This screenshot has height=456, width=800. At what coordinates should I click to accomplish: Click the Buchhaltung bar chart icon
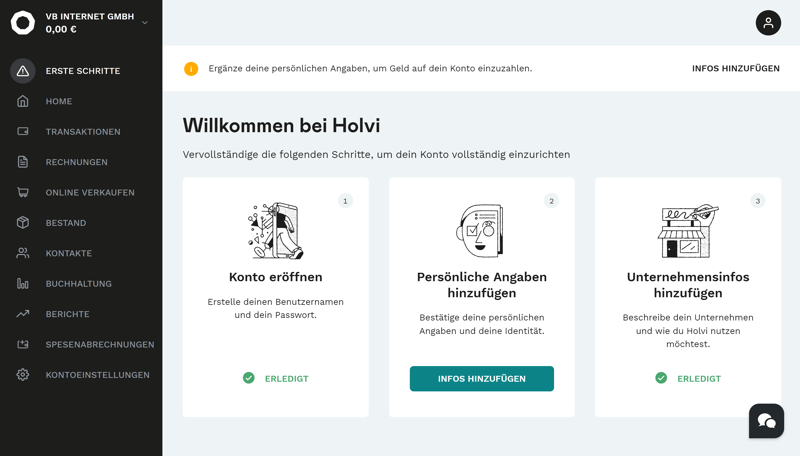click(x=23, y=284)
